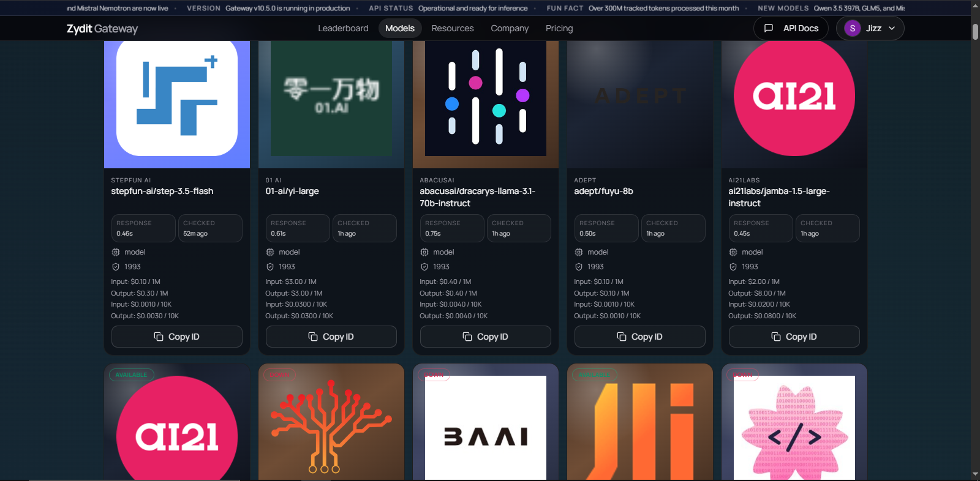This screenshot has width=980, height=481.
Task: Click the Zydit Gateway logo
Action: [x=102, y=28]
